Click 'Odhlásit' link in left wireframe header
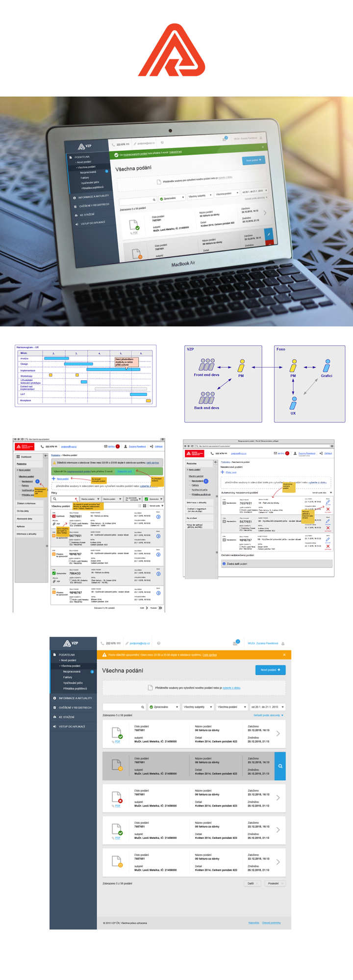The height and width of the screenshot is (980, 353). [x=159, y=446]
